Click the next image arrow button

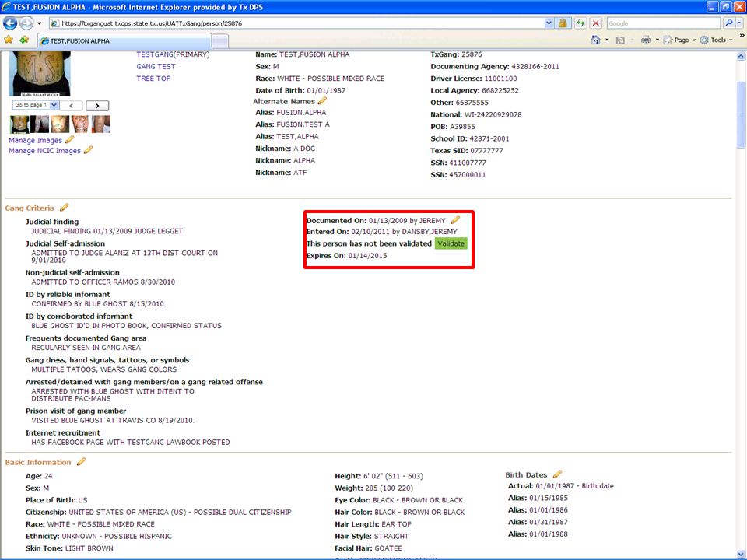(x=97, y=106)
